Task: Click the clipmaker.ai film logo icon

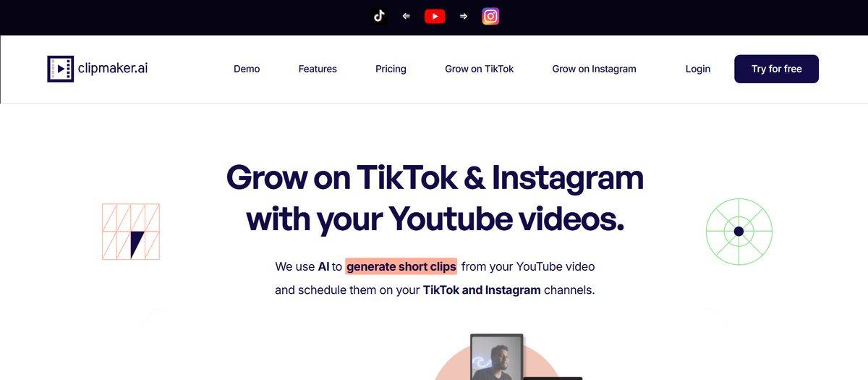Action: pos(60,69)
